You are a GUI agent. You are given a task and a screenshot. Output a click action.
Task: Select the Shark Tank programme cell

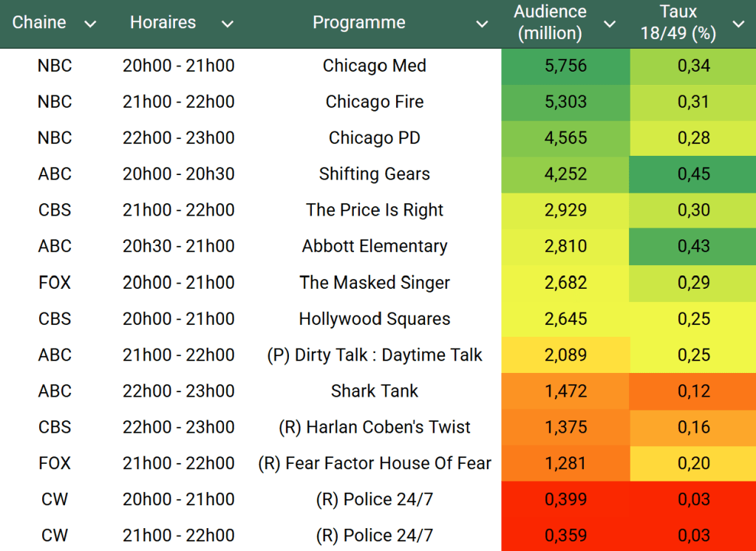[x=374, y=391]
